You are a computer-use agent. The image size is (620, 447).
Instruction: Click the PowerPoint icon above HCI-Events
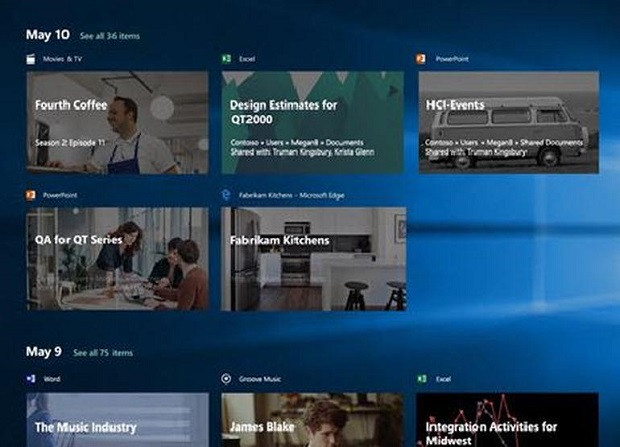click(x=421, y=59)
